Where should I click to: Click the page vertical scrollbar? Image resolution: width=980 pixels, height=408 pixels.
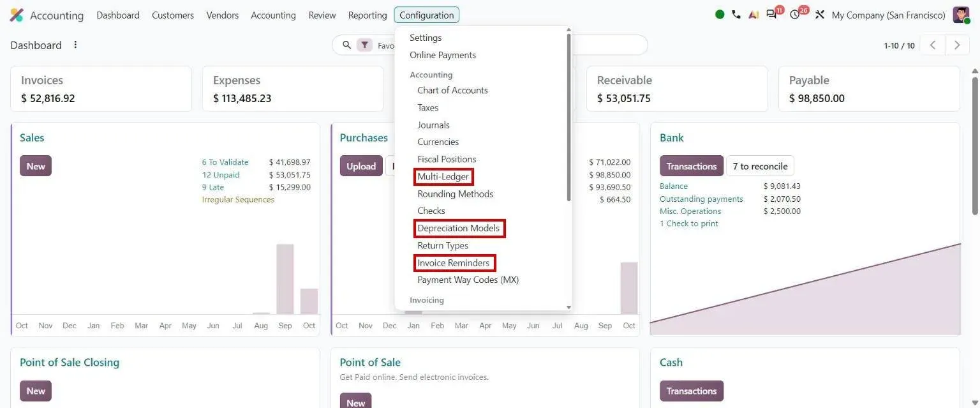(x=974, y=146)
